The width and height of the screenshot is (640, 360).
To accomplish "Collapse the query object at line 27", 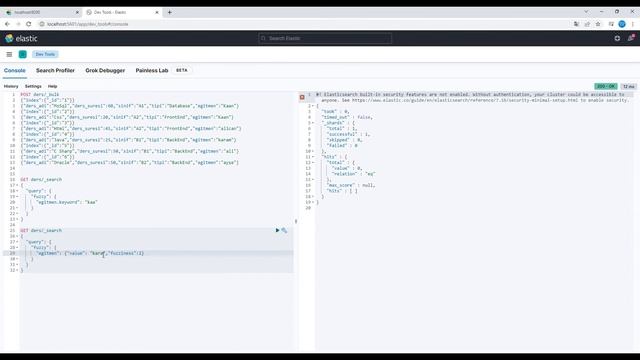I will (x=17, y=242).
